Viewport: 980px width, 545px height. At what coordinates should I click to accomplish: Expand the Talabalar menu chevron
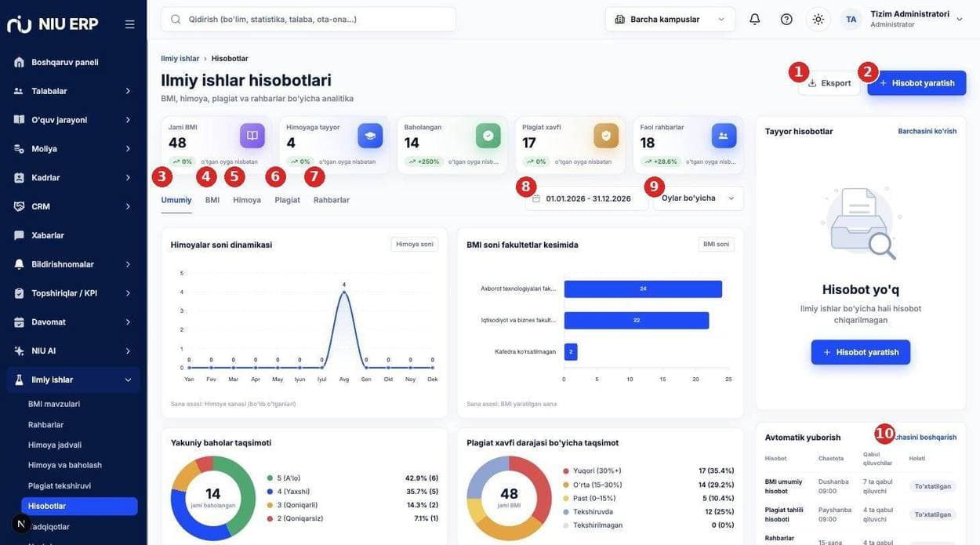[128, 91]
